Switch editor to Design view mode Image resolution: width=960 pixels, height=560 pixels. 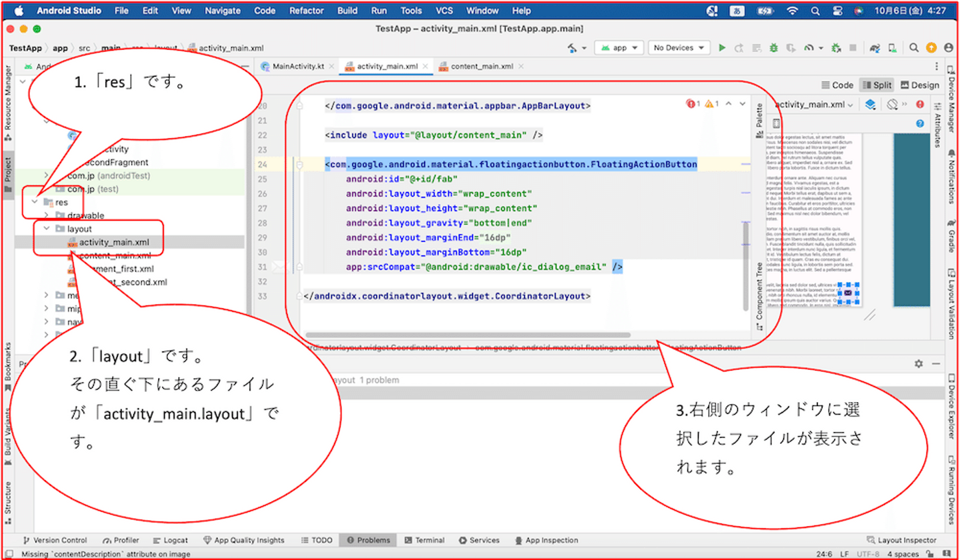pyautogui.click(x=919, y=85)
